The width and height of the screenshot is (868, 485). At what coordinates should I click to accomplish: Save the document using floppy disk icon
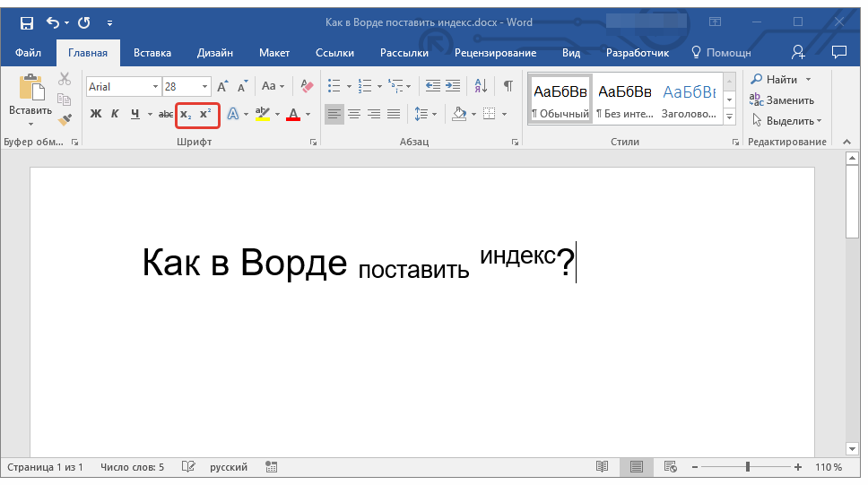click(27, 22)
